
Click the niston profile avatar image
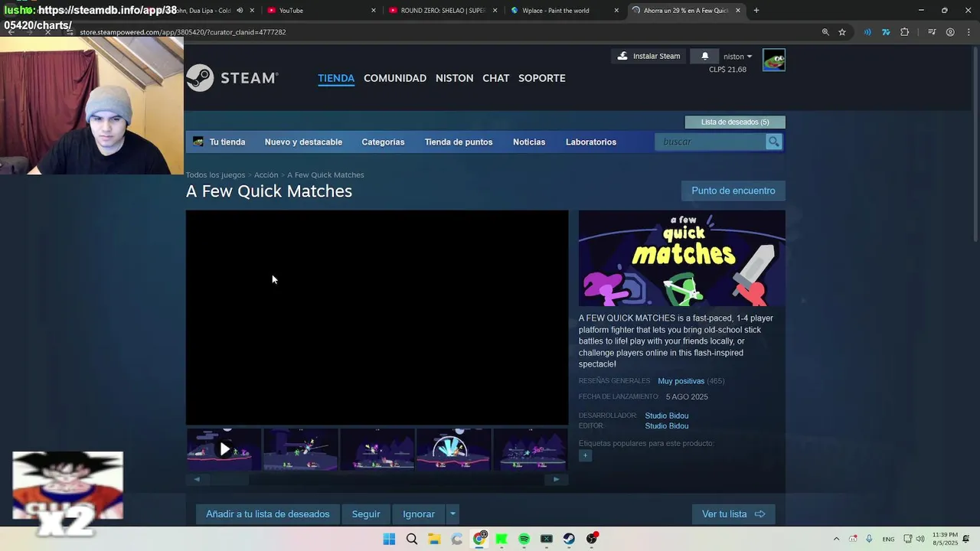773,60
